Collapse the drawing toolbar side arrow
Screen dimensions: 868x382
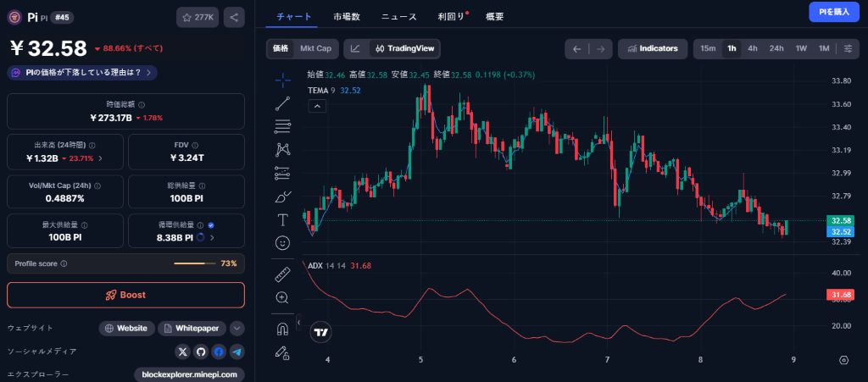[299, 322]
